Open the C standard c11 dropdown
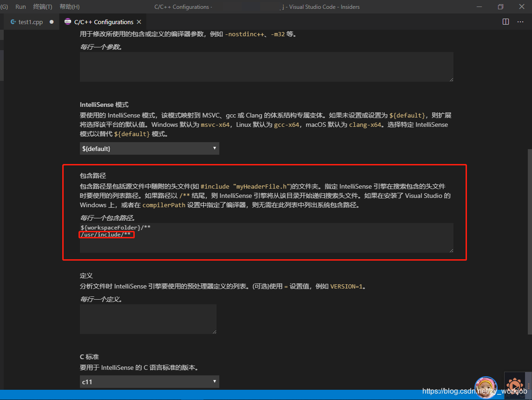The width and height of the screenshot is (532, 400). pyautogui.click(x=149, y=382)
